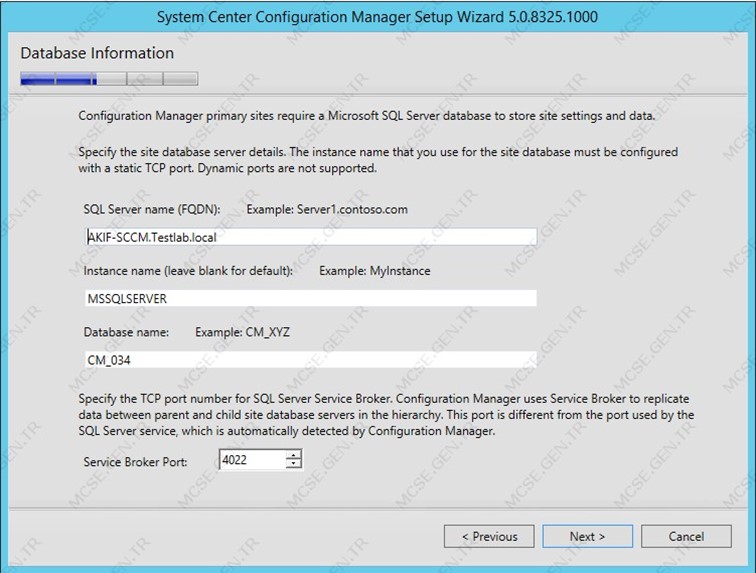Select the Instance name input containing MSSQLSERVER

point(311,298)
